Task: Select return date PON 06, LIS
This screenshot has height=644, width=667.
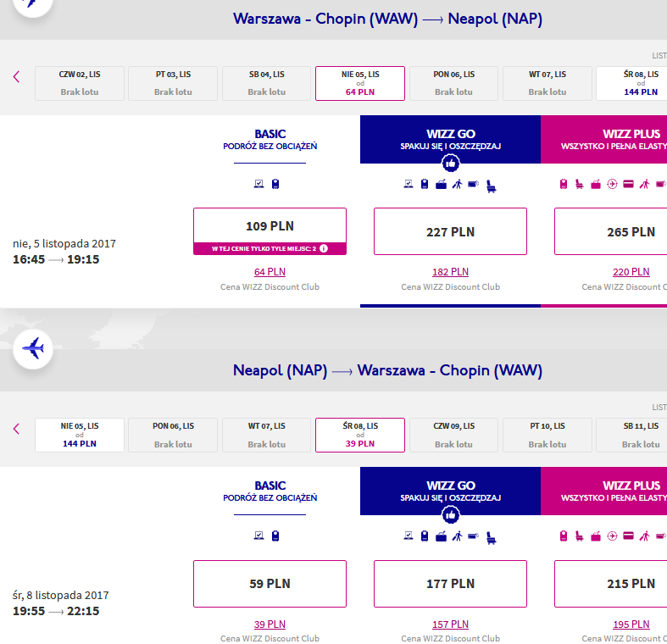Action: click(x=173, y=436)
